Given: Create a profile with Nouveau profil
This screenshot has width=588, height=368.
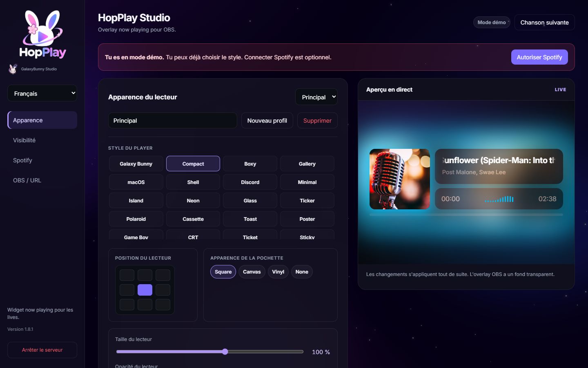Looking at the screenshot, I should coord(267,121).
